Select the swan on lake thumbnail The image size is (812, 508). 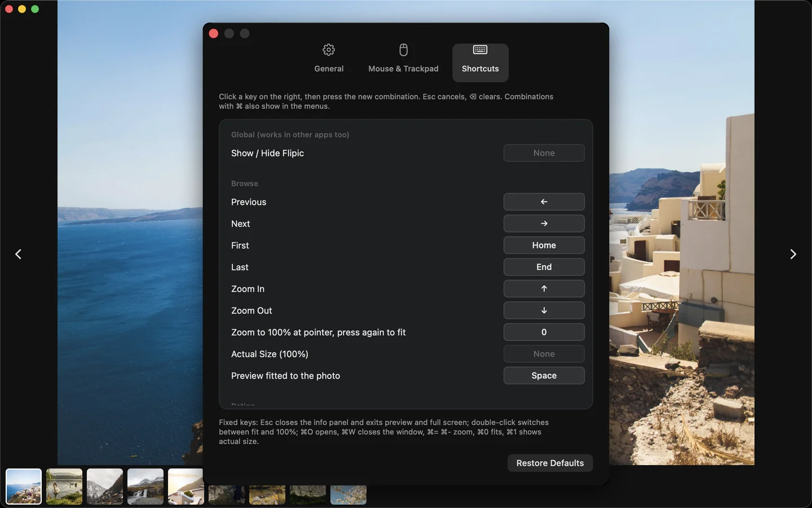pos(64,486)
